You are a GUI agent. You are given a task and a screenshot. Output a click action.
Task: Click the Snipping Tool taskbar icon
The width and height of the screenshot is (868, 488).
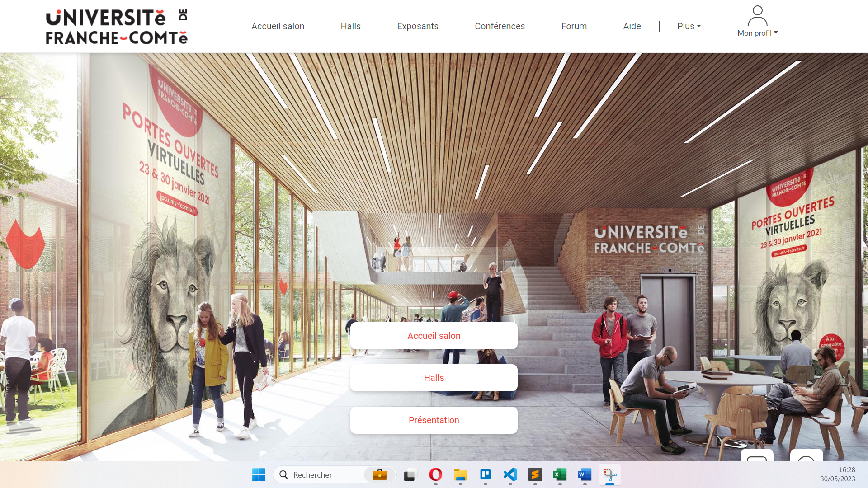[610, 474]
